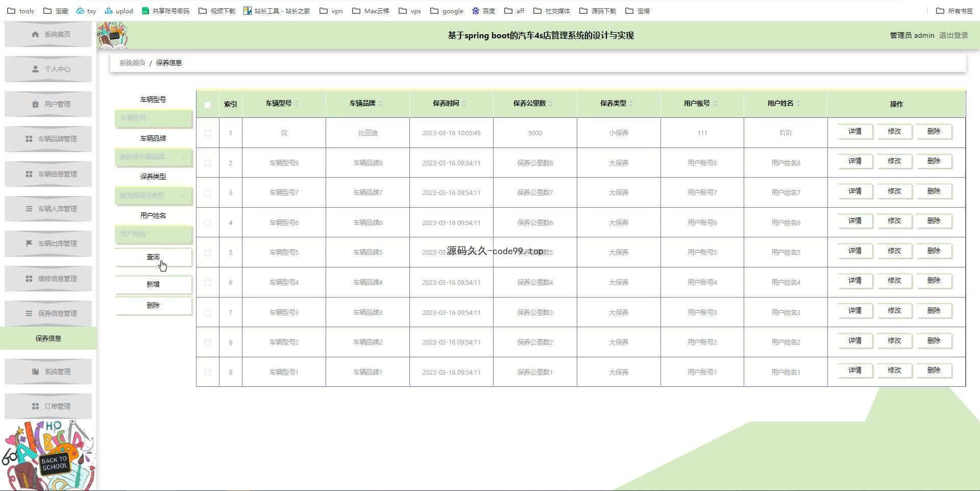
Task: Click the 查询 search button
Action: (153, 257)
